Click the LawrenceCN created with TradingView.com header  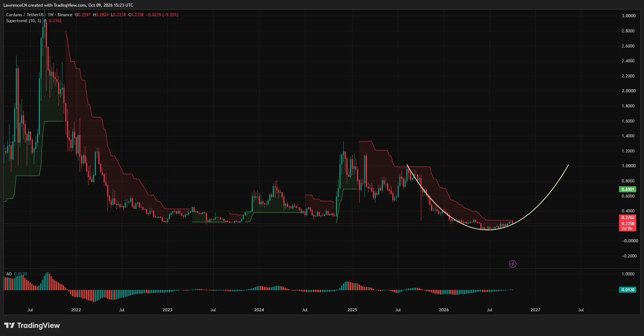[x=68, y=5]
